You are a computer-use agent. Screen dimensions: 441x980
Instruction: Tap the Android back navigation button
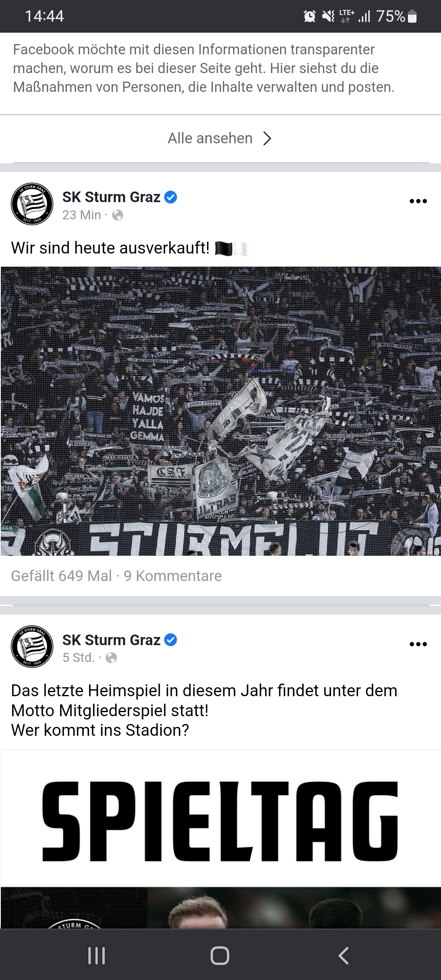(x=343, y=955)
